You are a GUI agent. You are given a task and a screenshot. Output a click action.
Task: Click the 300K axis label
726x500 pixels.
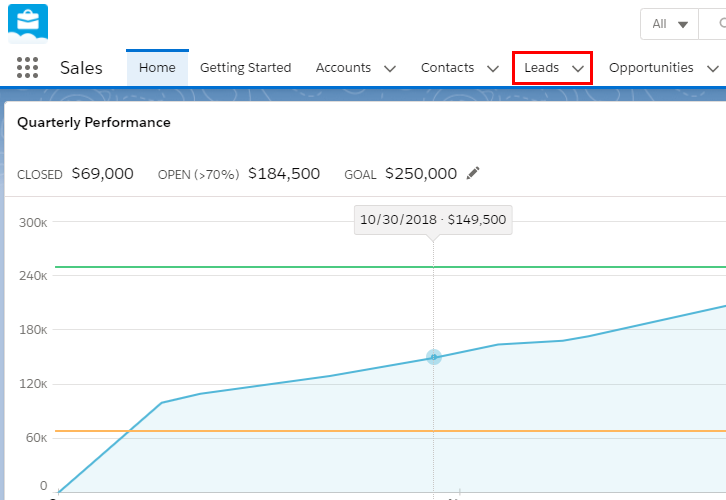[33, 223]
